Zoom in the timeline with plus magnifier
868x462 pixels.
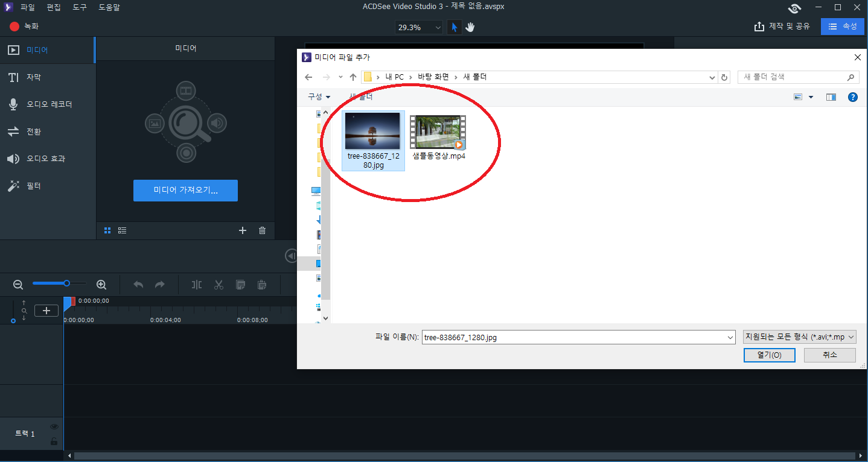[101, 284]
